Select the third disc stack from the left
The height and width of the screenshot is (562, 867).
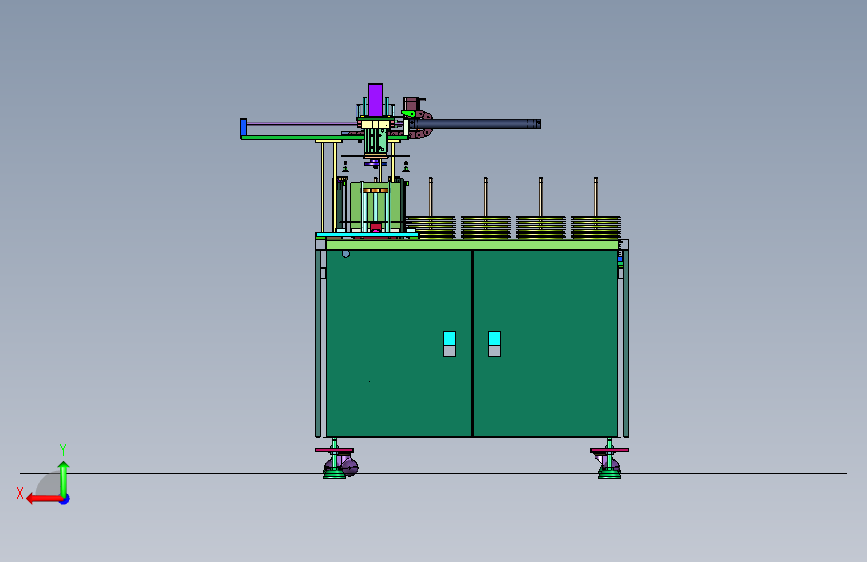(541, 227)
